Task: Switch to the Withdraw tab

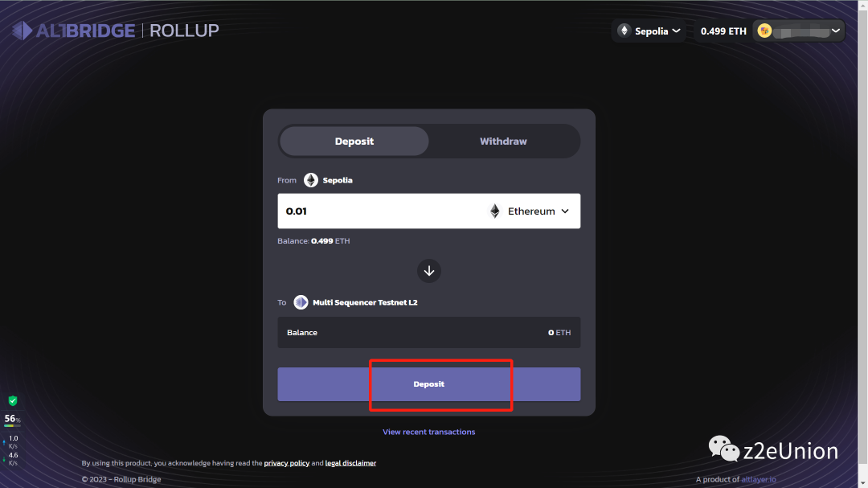Action: click(x=503, y=141)
